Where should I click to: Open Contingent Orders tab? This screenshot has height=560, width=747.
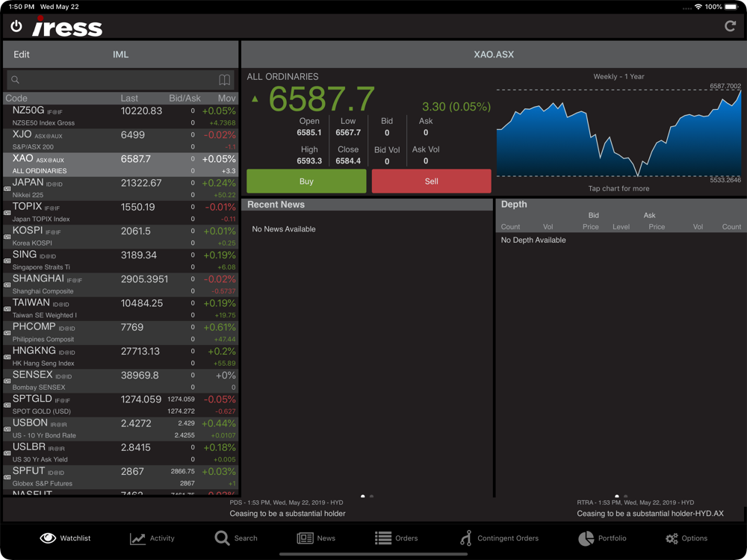click(499, 538)
